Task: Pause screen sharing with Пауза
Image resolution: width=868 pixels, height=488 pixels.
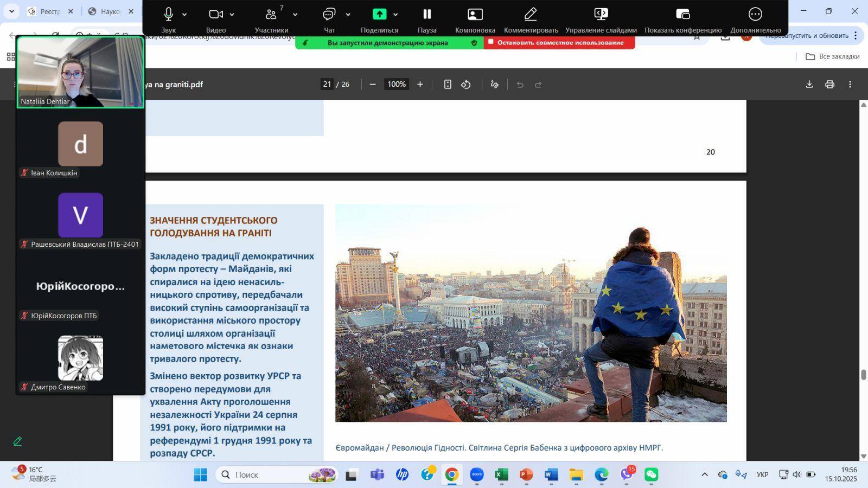Action: point(427,15)
